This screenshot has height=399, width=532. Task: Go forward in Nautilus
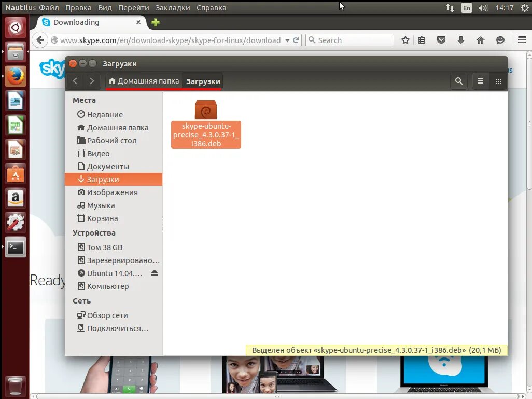[92, 81]
